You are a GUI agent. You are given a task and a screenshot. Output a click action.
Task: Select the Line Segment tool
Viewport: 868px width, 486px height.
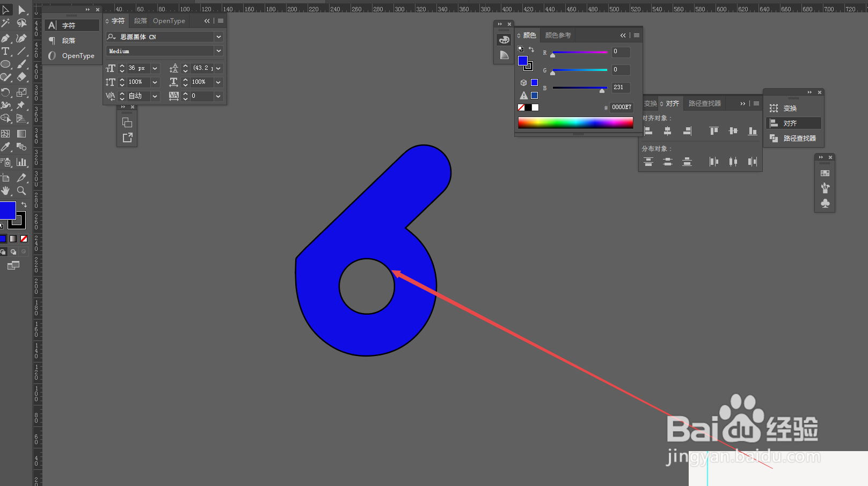pos(21,51)
